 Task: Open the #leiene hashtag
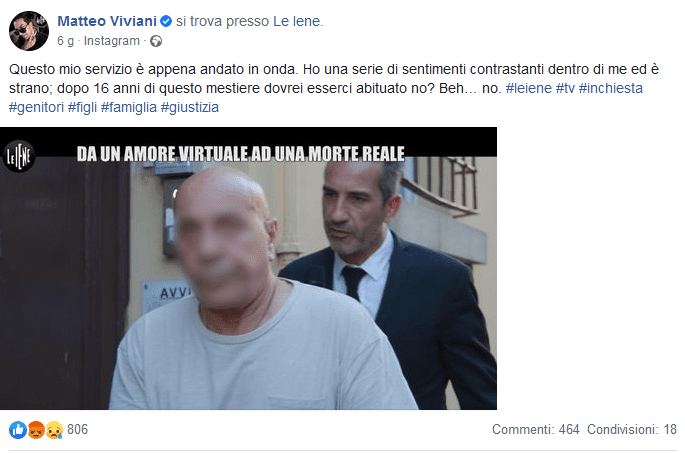point(529,88)
